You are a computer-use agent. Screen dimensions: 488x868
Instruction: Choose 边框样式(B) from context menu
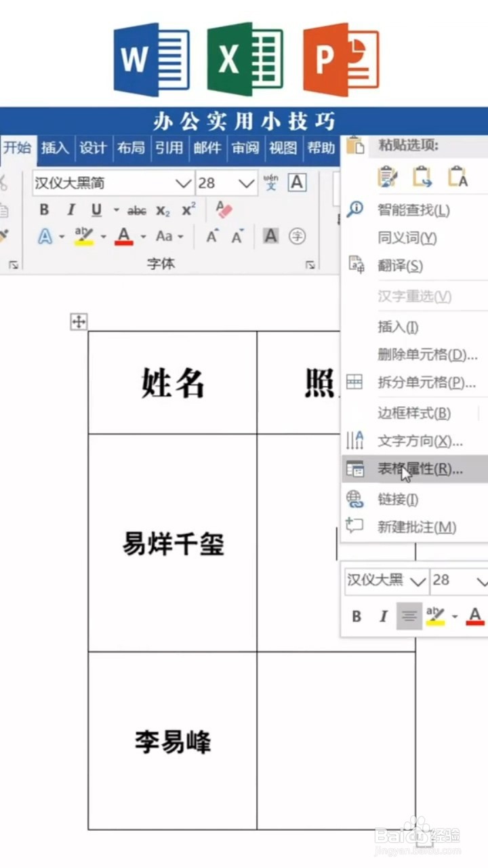[414, 413]
